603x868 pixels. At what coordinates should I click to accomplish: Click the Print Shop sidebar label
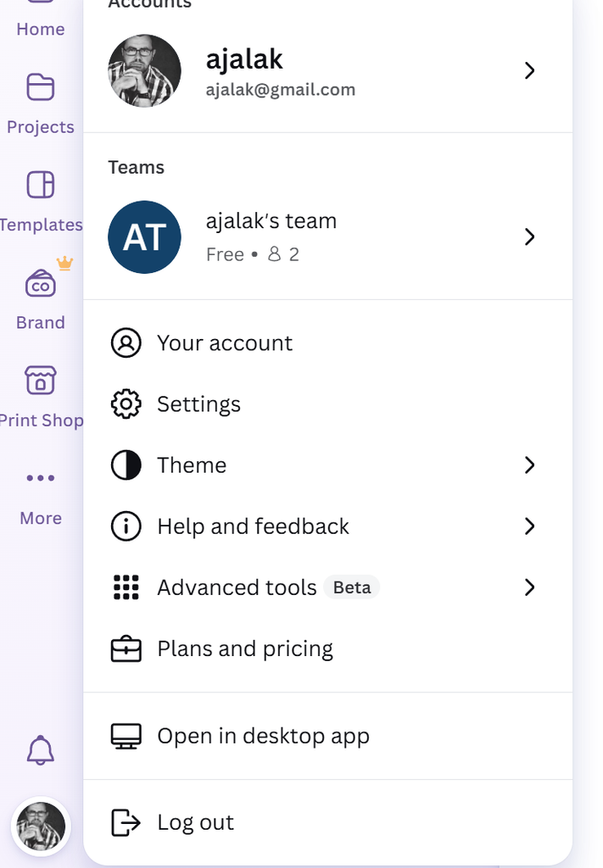[x=42, y=420]
